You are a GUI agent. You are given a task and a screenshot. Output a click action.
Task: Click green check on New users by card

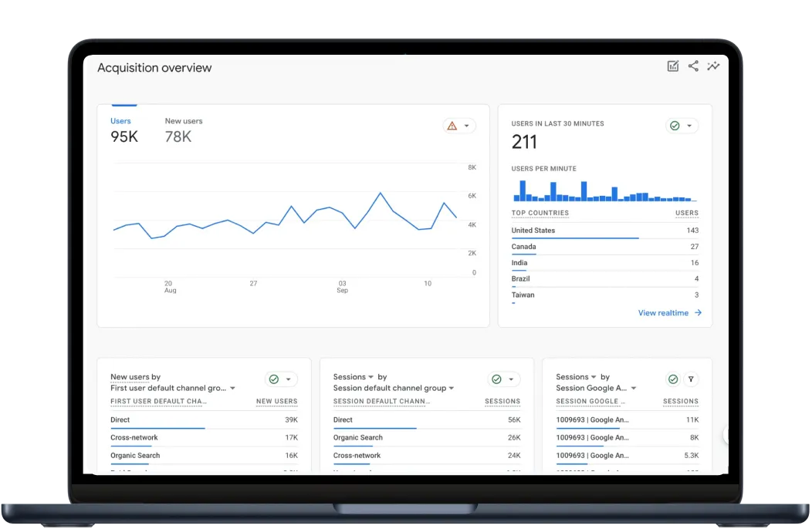(x=274, y=379)
